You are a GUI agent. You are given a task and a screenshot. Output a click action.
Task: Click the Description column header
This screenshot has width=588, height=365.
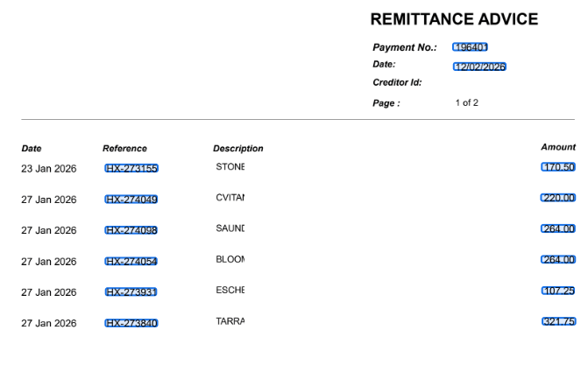(237, 149)
